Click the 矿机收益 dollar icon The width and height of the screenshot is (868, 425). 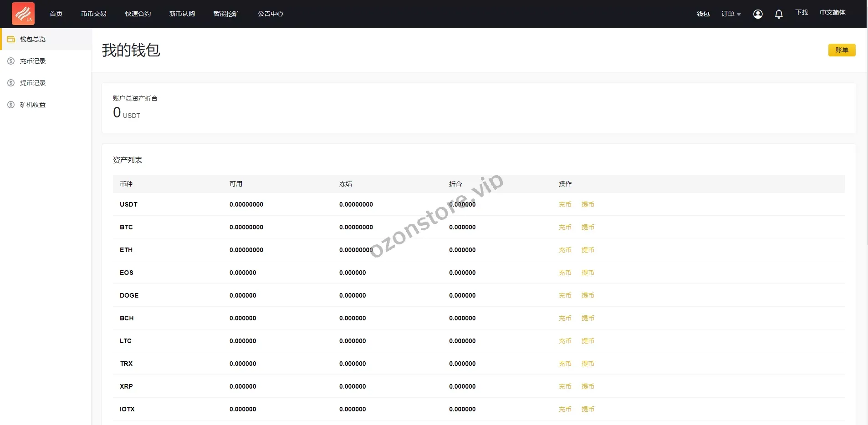[11, 105]
